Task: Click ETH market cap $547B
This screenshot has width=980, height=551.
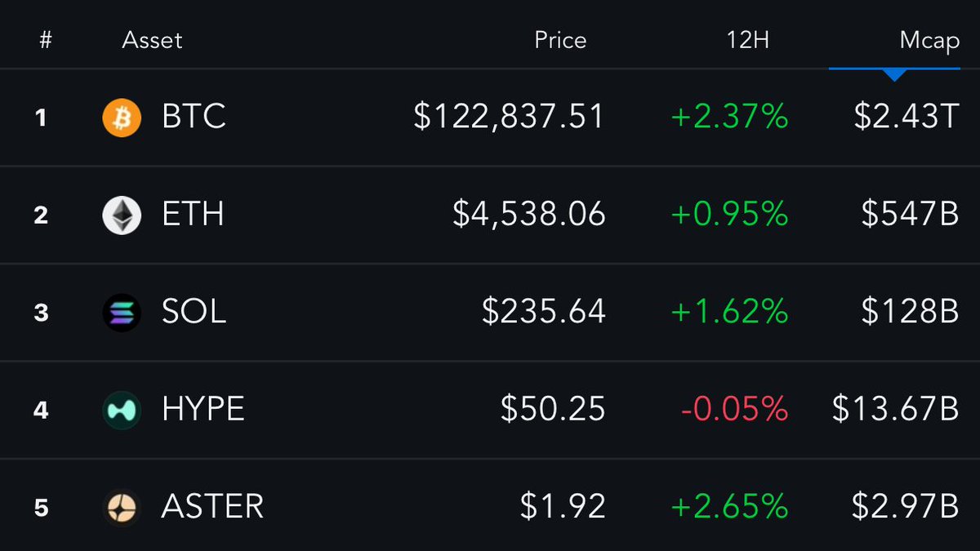Action: (x=910, y=215)
